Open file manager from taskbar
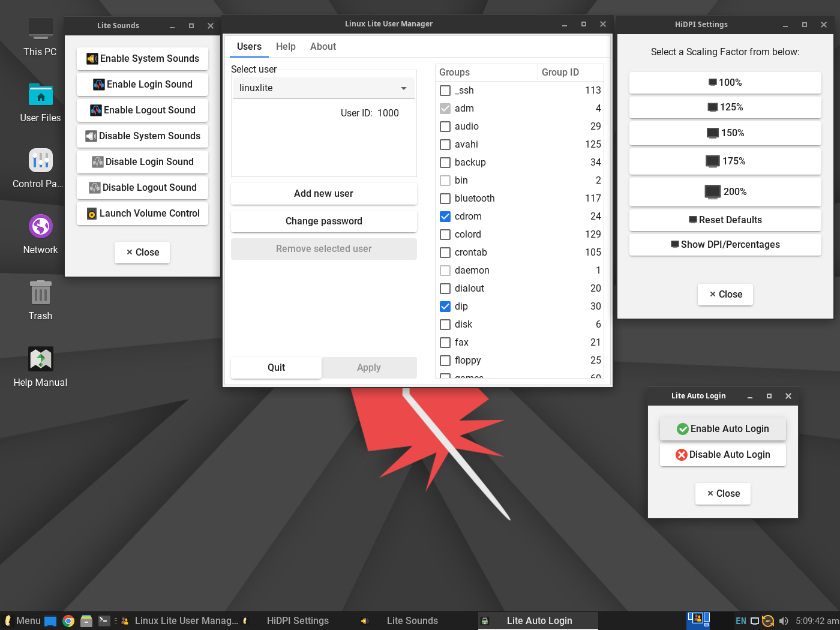Image resolution: width=840 pixels, height=630 pixels. coord(86,621)
